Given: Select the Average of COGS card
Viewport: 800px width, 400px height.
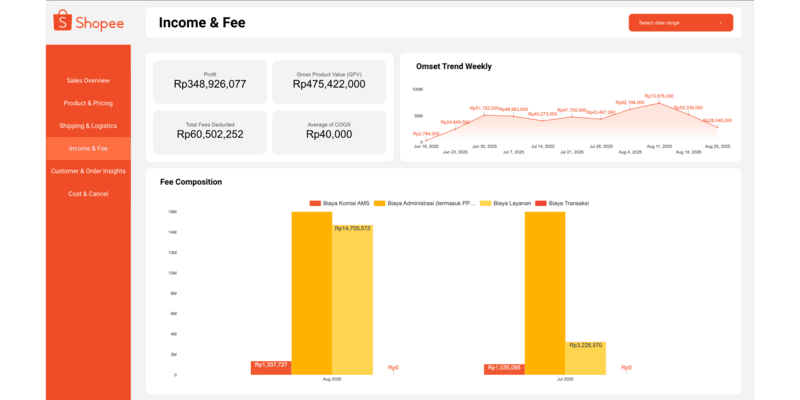Looking at the screenshot, I should [330, 132].
